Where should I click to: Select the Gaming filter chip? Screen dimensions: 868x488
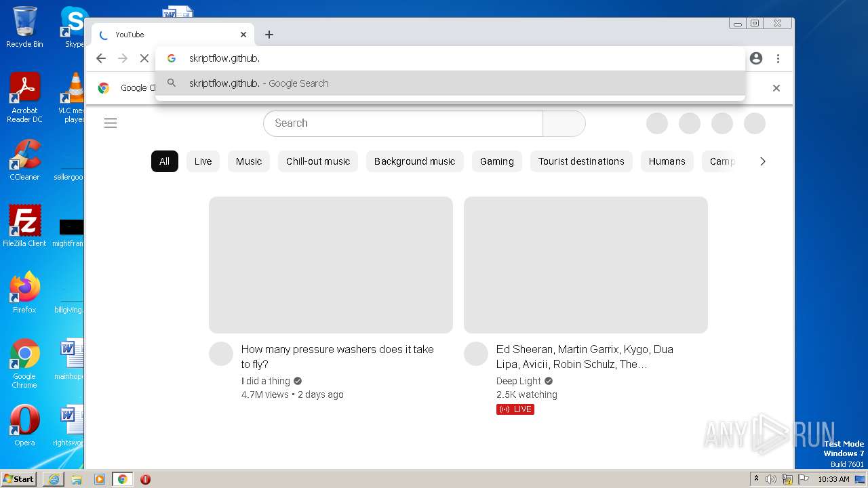[497, 161]
